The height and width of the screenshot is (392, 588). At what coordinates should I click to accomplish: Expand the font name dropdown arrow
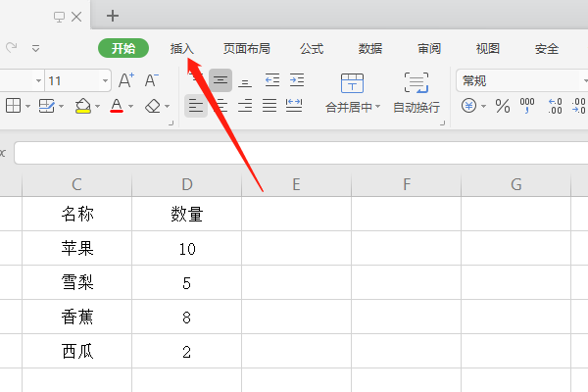[38, 80]
